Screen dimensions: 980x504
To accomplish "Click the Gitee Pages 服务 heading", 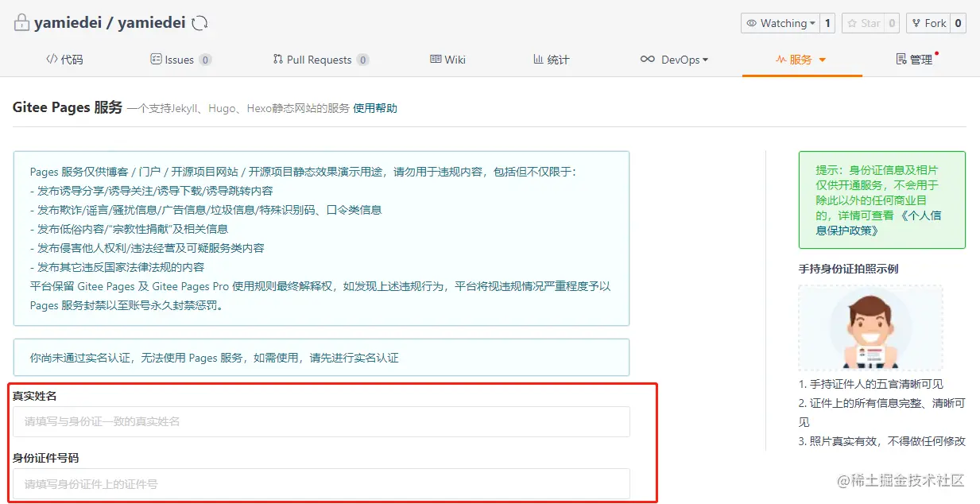I will click(x=68, y=107).
